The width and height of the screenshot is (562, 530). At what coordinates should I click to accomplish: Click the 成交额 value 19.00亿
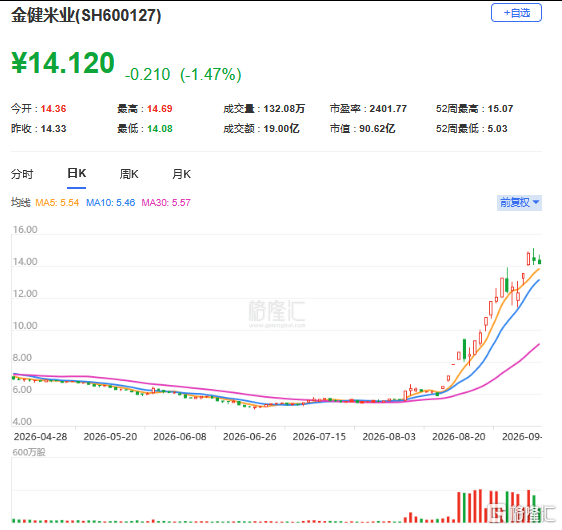pos(281,129)
